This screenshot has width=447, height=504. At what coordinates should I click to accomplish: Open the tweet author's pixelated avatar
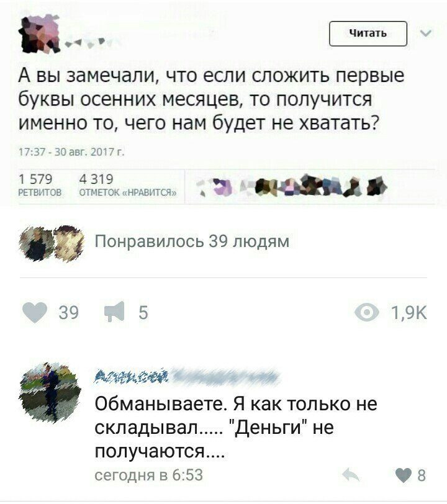coord(40,34)
